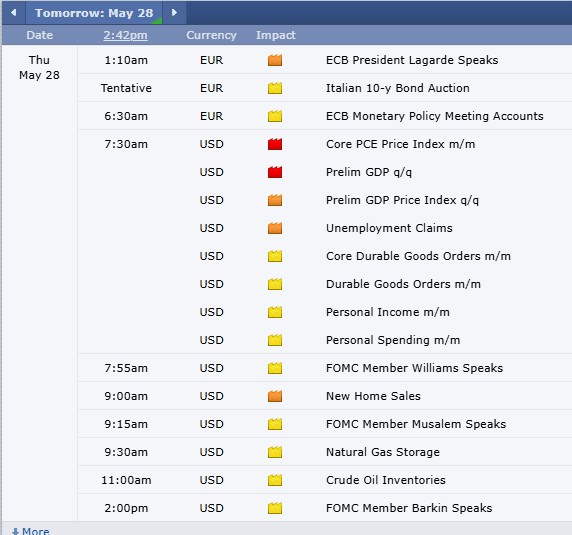Click the Impact column header
This screenshot has height=535, width=572.
[276, 35]
